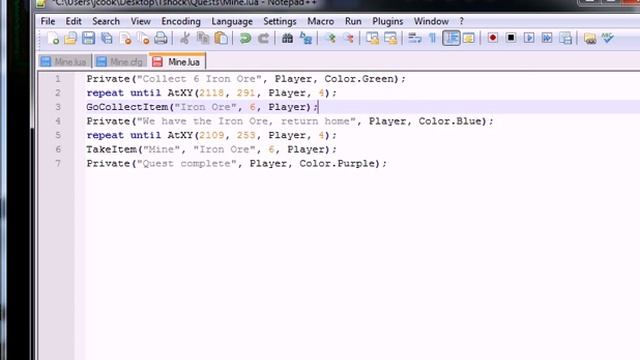Play back the recorded macro
The height and width of the screenshot is (360, 640).
[x=529, y=38]
